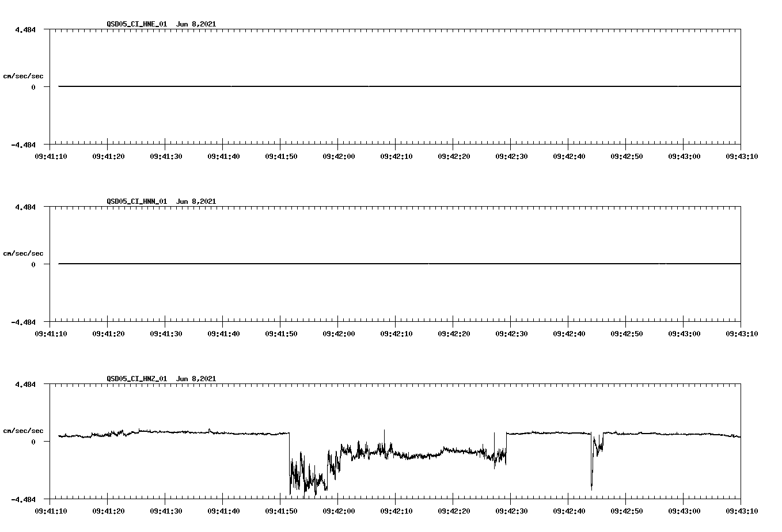Viewport: 782px width, 532px height.
Task: Click the 09:42:00 time label of HNZ plot
Action: click(339, 511)
